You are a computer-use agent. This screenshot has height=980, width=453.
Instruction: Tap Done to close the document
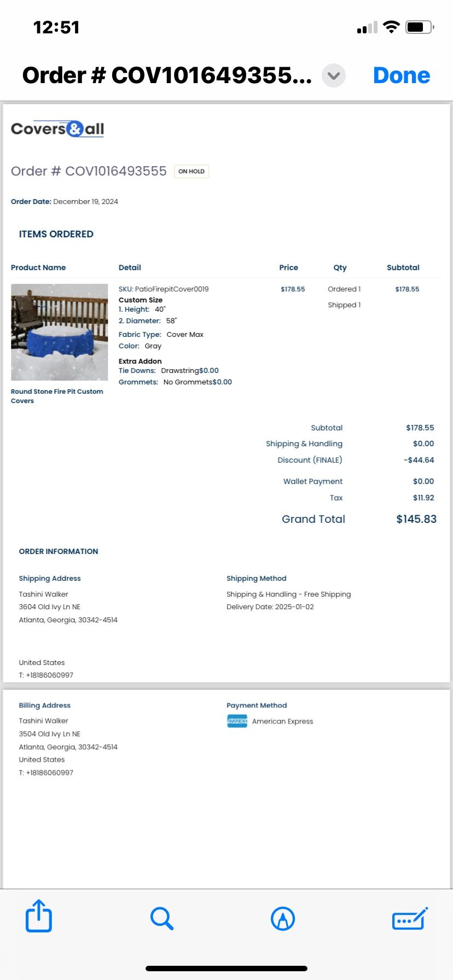402,75
